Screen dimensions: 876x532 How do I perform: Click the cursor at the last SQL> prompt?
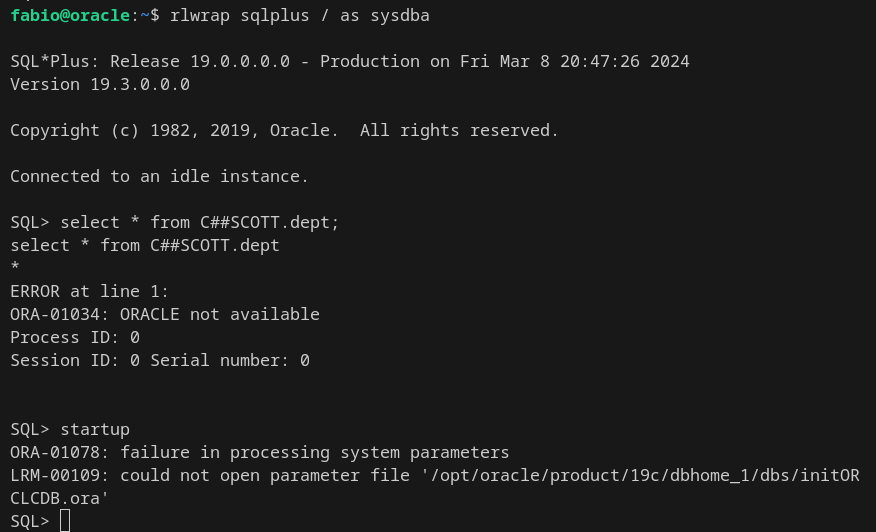click(65, 521)
